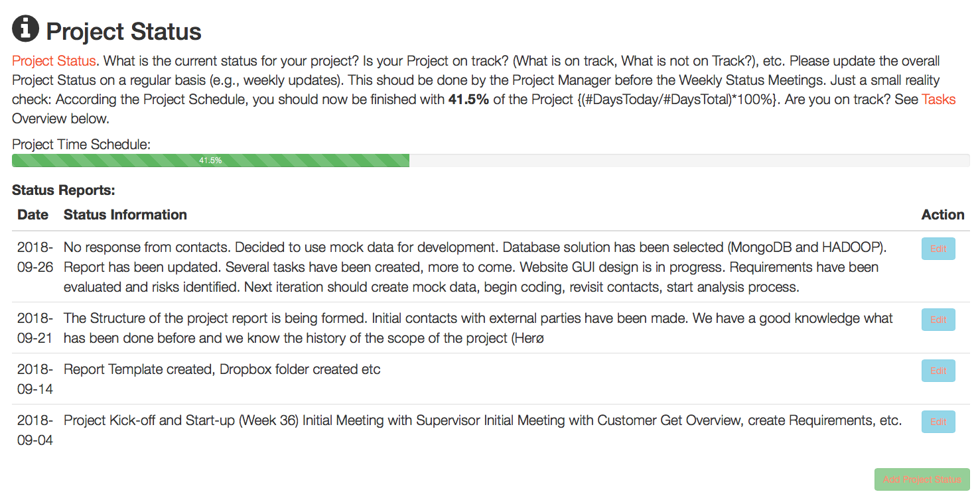Edit the 2018-09-04 status report
The width and height of the screenshot is (980, 500).
[x=938, y=422]
